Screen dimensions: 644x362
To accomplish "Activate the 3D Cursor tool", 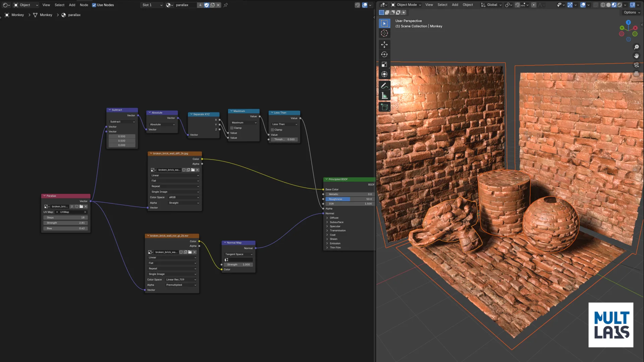I will (x=384, y=33).
